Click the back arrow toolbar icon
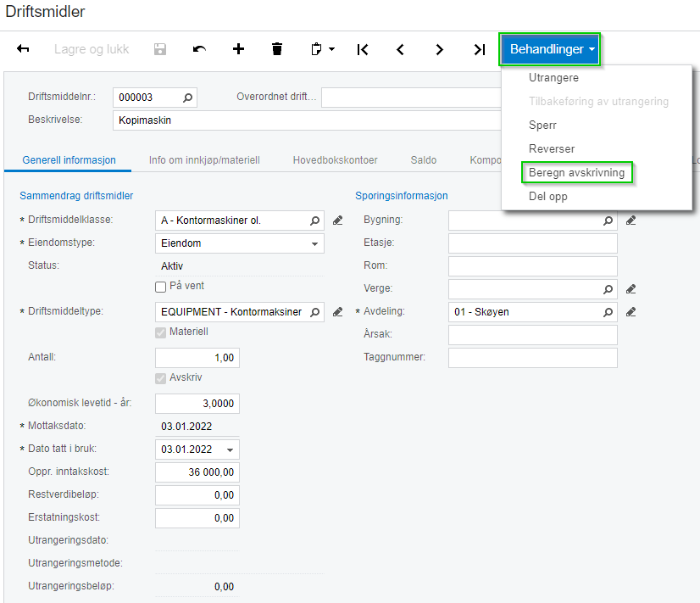This screenshot has height=603, width=700. click(x=23, y=49)
